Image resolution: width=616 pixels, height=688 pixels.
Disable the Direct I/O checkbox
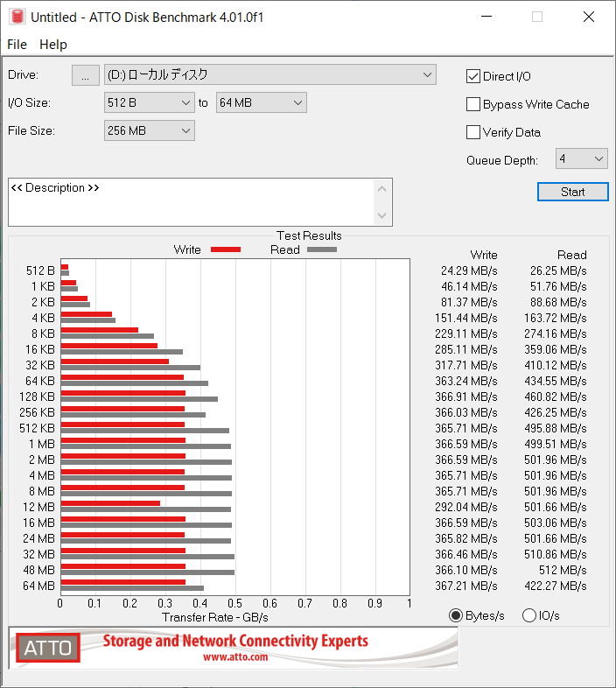[473, 76]
